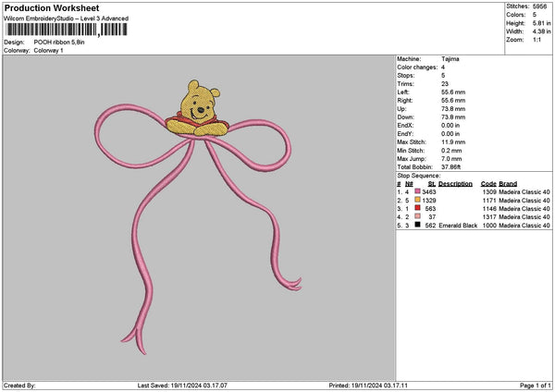
Task: Click the design name 'POOH ribbon 5,8in'
Action: [59, 43]
